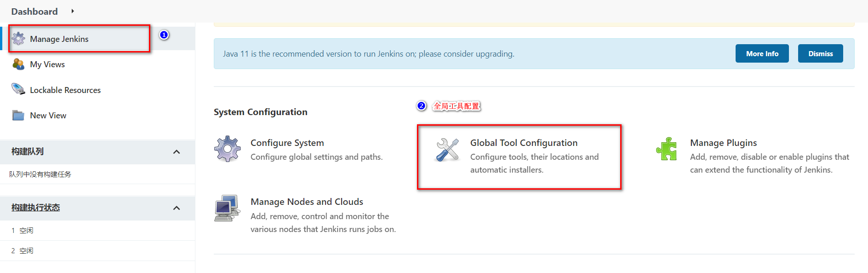Screen dimensions: 868x273
Task: Click the Configure System gear icon
Action: click(x=228, y=149)
